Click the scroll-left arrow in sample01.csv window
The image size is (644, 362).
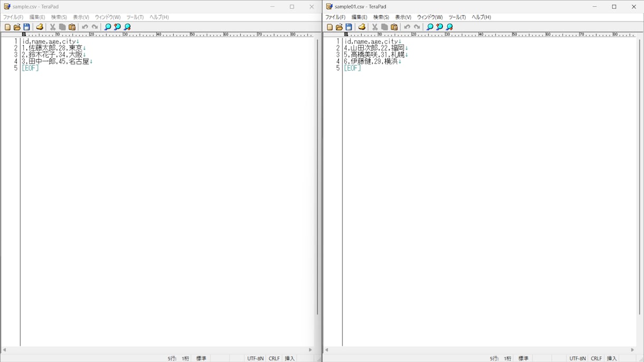coord(327,350)
